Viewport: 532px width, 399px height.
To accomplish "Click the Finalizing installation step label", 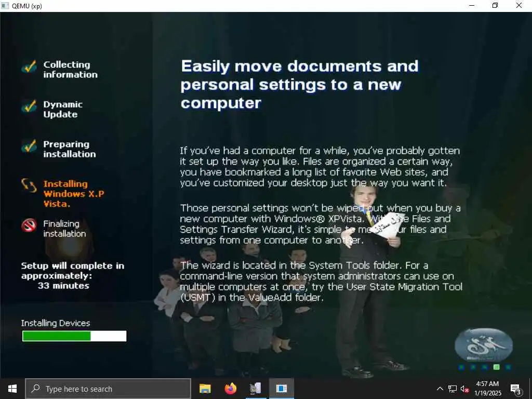I will 64,229.
